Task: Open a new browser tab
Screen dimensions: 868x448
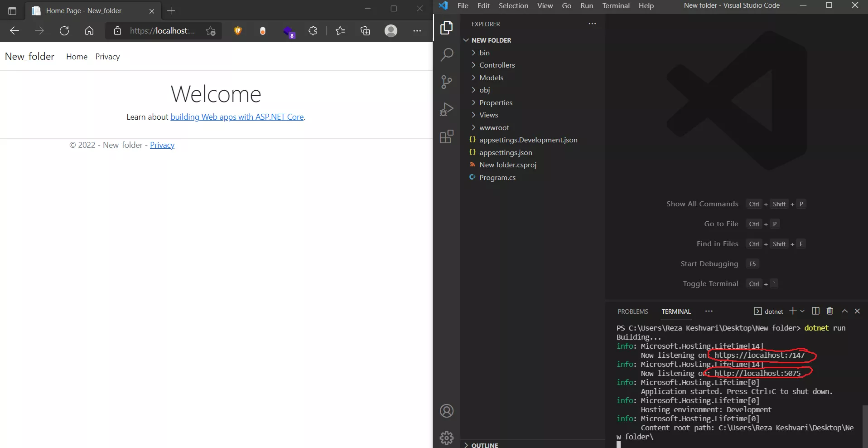Action: pyautogui.click(x=171, y=11)
